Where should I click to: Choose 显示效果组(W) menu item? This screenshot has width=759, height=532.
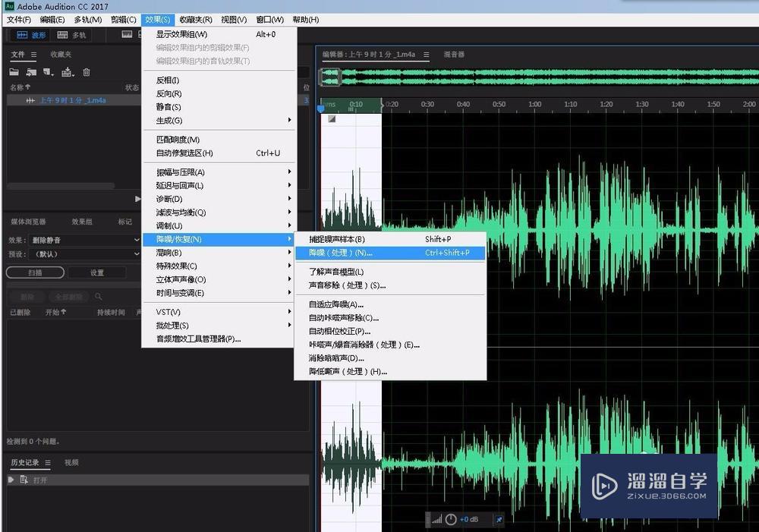(219, 34)
